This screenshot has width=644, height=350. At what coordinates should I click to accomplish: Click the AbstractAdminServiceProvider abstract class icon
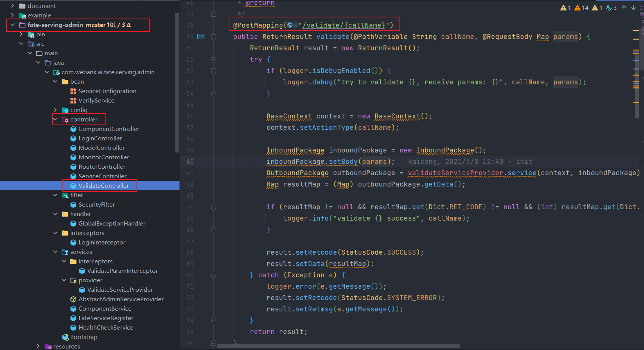tap(73, 299)
